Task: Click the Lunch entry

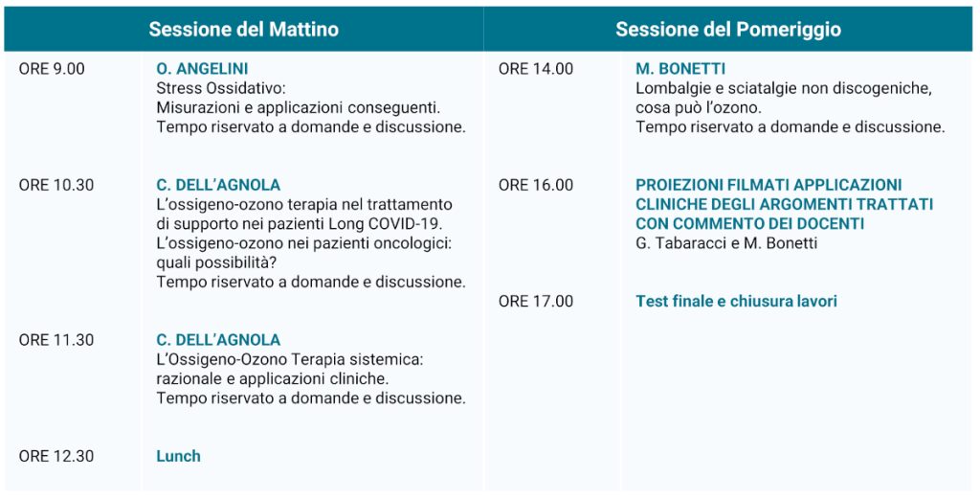Action: (x=178, y=456)
